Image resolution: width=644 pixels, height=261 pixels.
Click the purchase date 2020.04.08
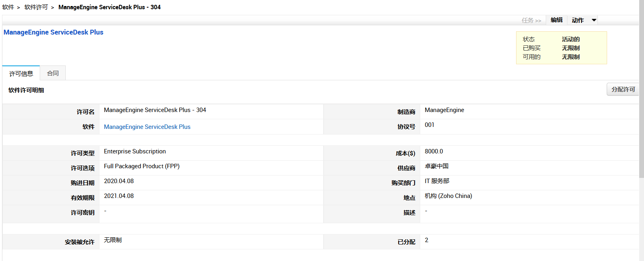tap(119, 181)
